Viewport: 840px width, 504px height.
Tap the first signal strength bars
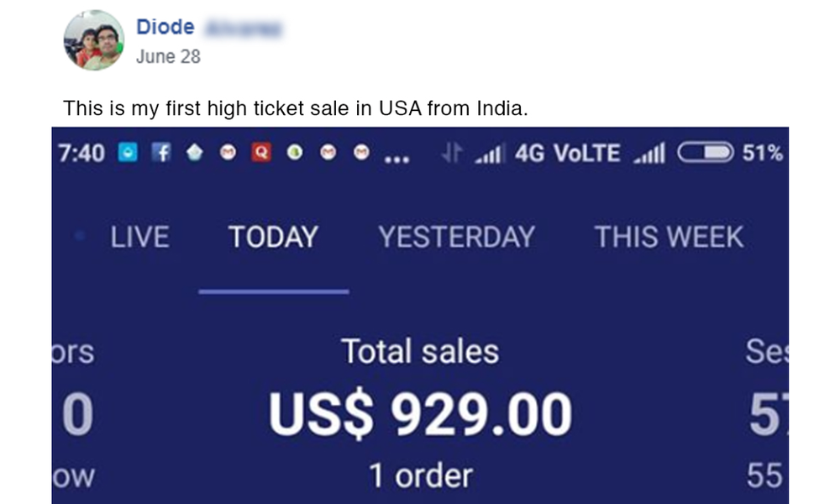(488, 155)
